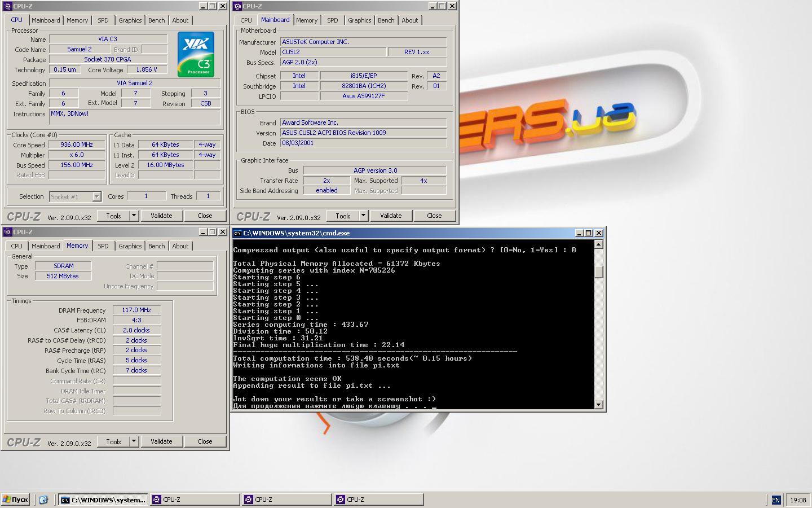This screenshot has height=508, width=812.
Task: Open the SPD tab in the Memory window
Action: [x=103, y=246]
